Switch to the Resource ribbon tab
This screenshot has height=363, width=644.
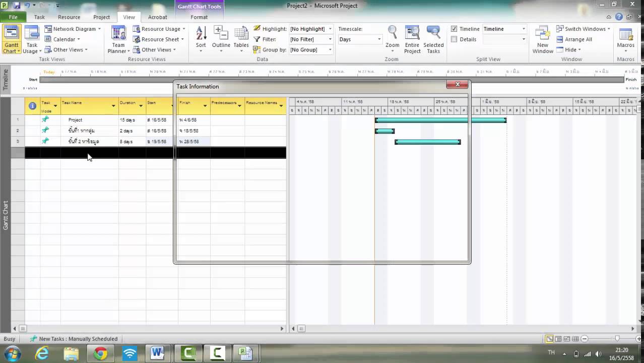click(x=69, y=17)
